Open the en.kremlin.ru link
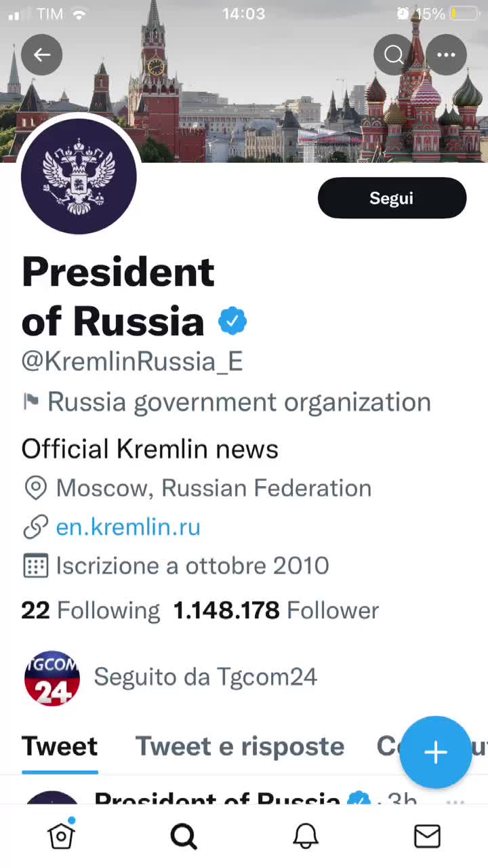This screenshot has height=868, width=488. (x=128, y=527)
